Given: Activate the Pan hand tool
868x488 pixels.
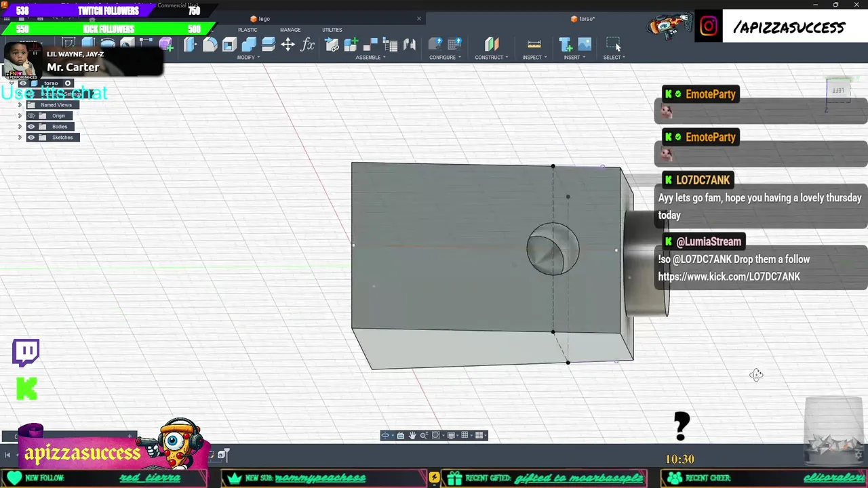Looking at the screenshot, I should 412,435.
